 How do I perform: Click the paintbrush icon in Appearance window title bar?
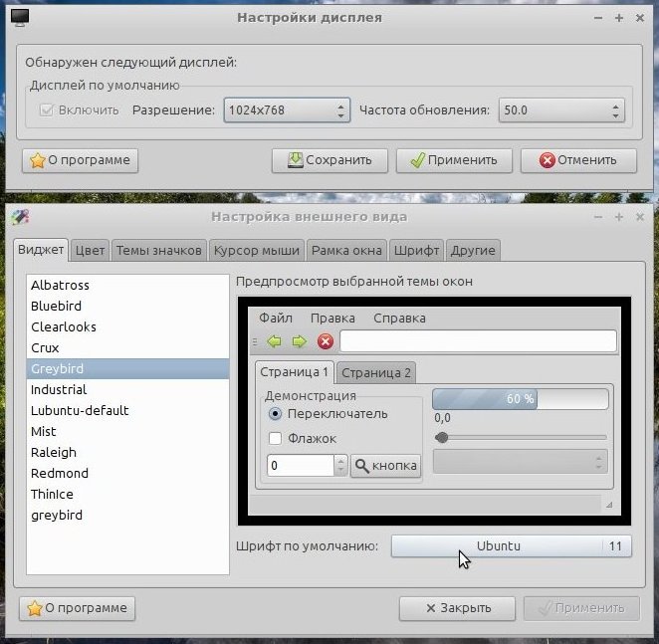20,217
